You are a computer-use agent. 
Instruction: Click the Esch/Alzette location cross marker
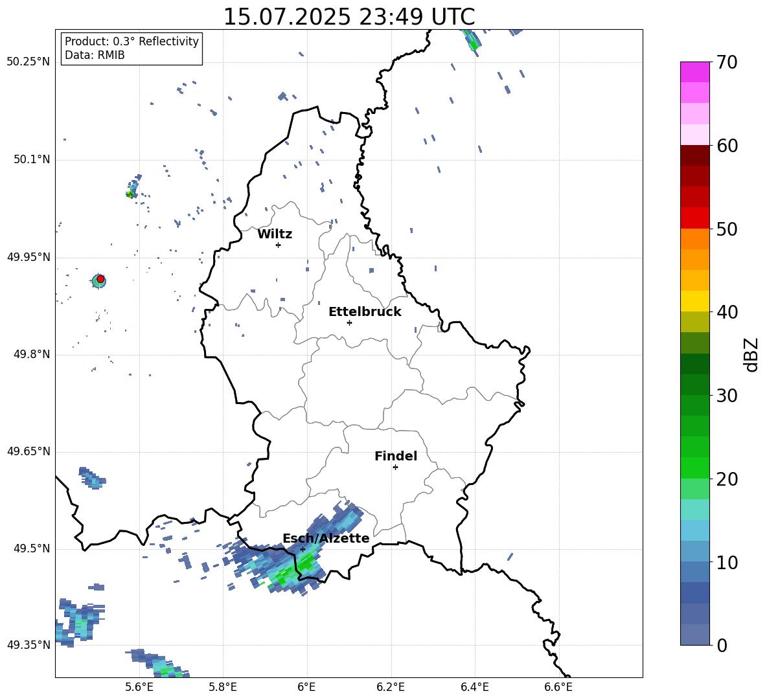point(303,549)
